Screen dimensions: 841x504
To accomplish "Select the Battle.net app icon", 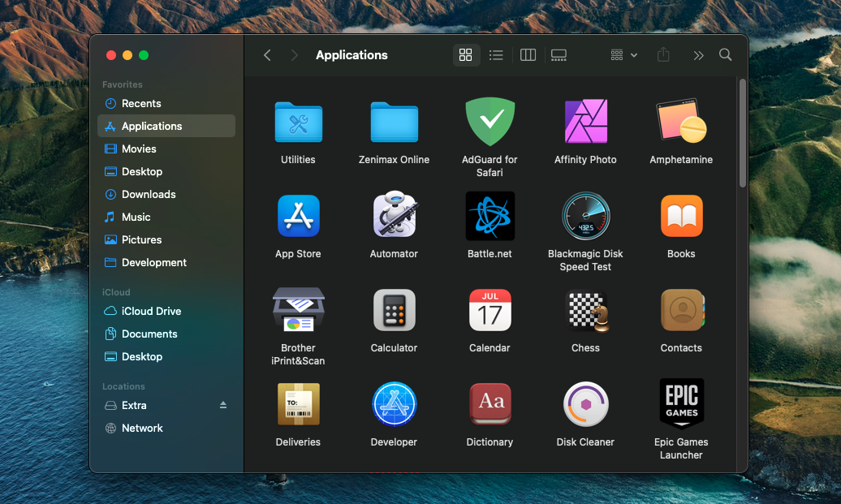I will 490,216.
